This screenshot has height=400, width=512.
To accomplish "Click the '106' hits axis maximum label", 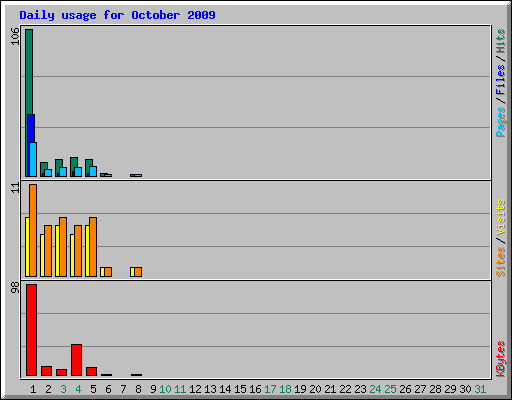I will [x=15, y=36].
